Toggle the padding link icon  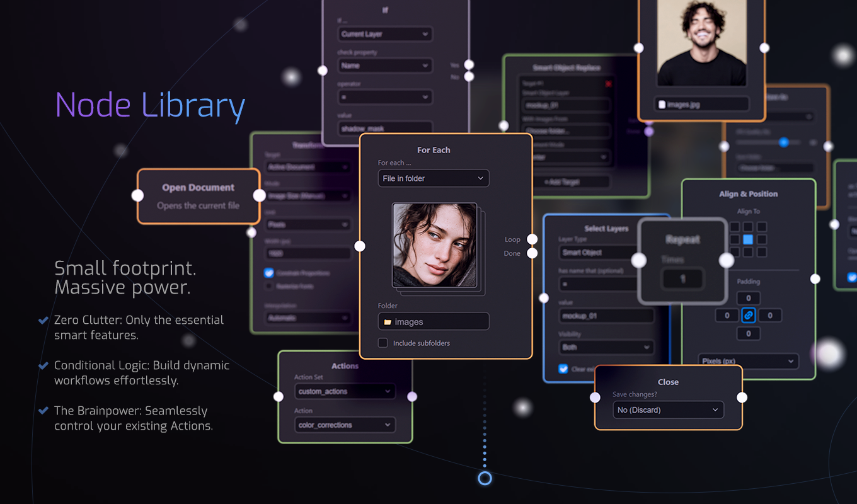pos(749,316)
